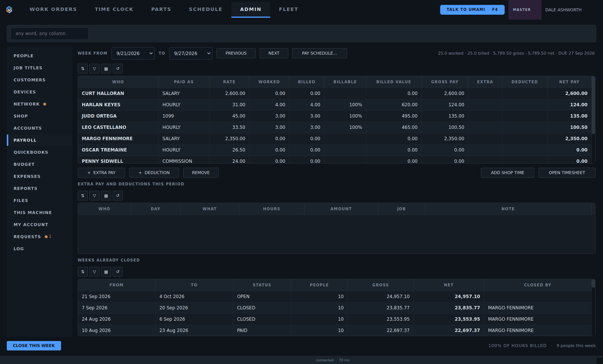Click the sort icon above the closed weeks table

83,272
